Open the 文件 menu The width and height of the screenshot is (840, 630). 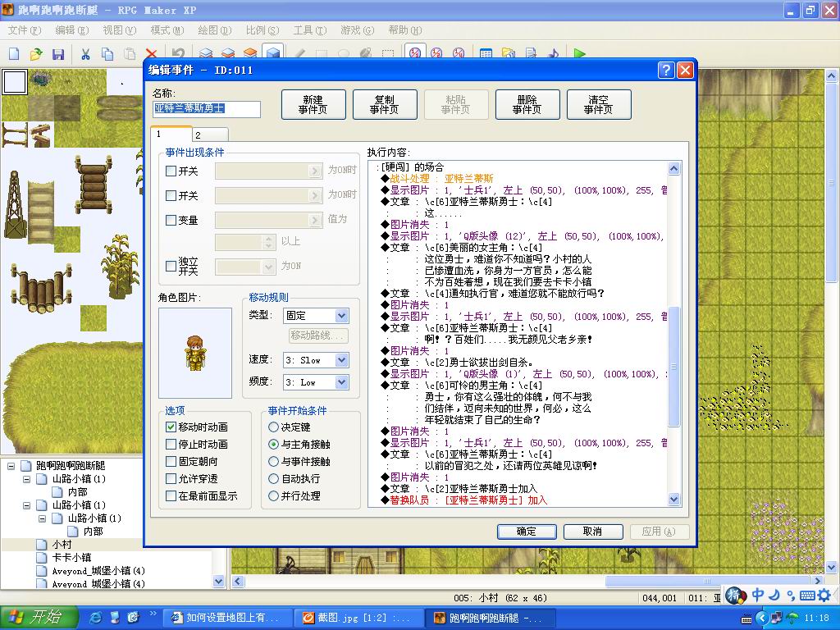(x=24, y=30)
